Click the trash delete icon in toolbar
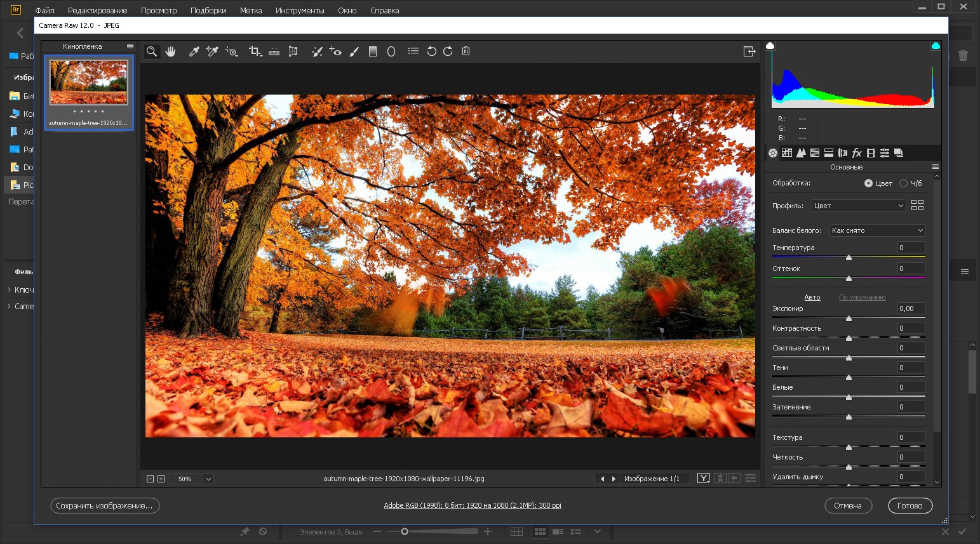The height and width of the screenshot is (544, 980). click(x=466, y=51)
